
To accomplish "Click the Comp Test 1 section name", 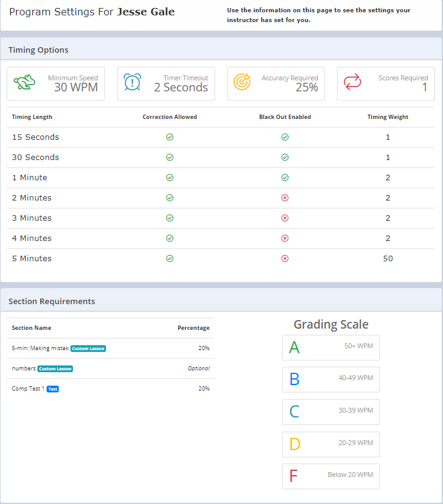I will [x=28, y=389].
